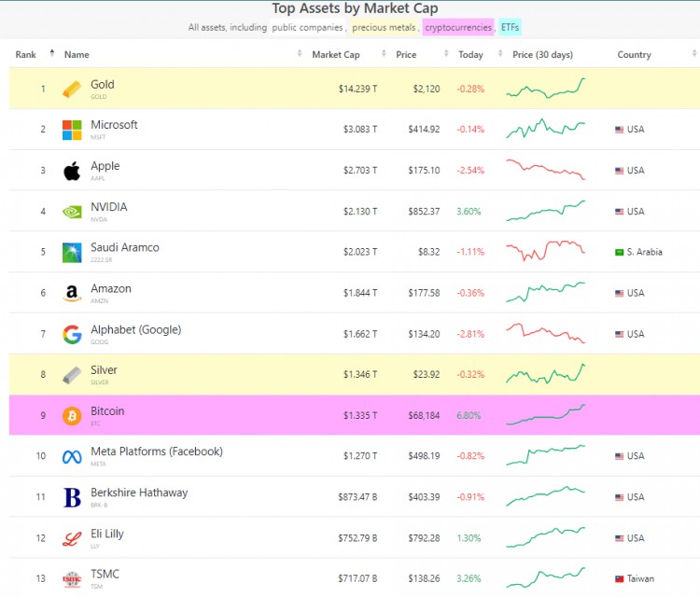Viewport: 700px width, 597px height.
Task: Open the Saudi Aramco company page
Action: tap(124, 247)
